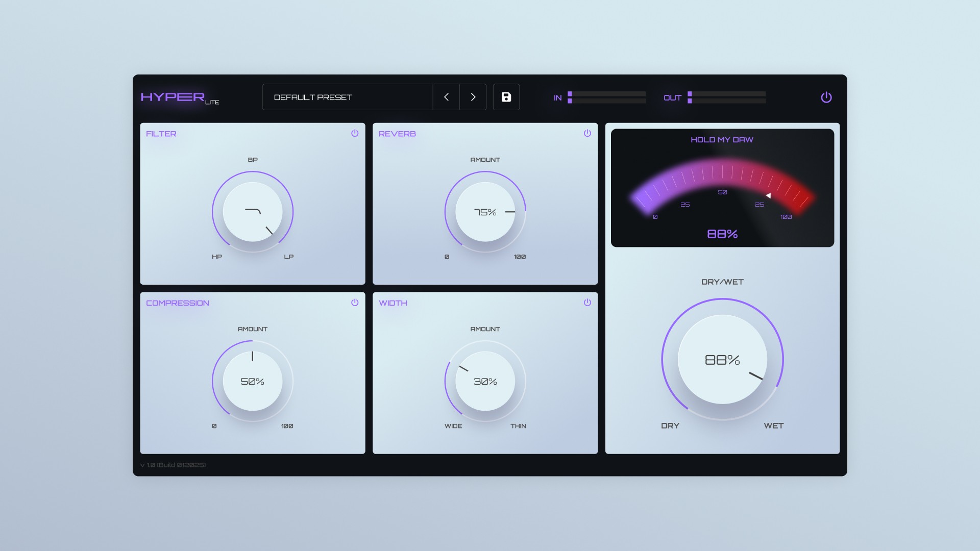The width and height of the screenshot is (980, 551).
Task: Select the BP filter label
Action: 253,160
